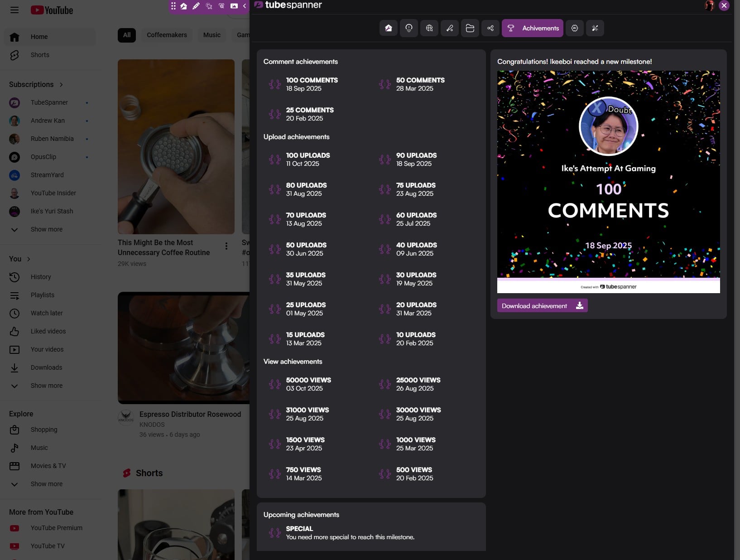Open Liked videos

[50, 331]
